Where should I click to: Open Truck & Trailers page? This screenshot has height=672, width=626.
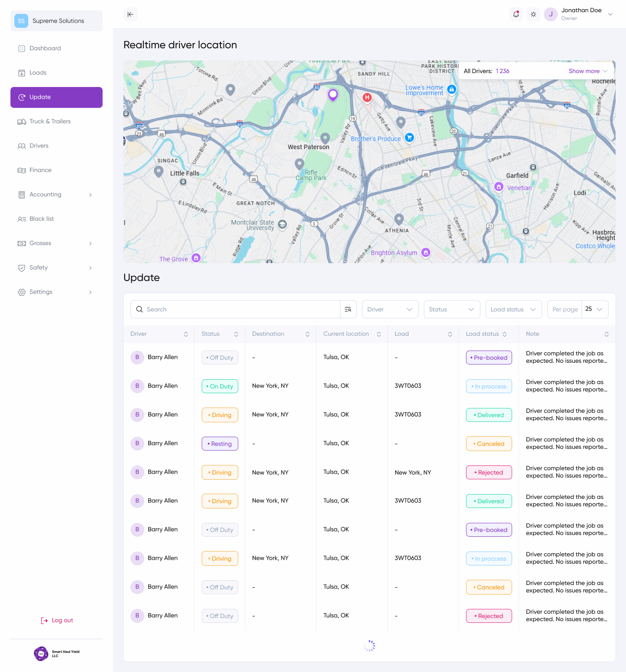pos(50,121)
